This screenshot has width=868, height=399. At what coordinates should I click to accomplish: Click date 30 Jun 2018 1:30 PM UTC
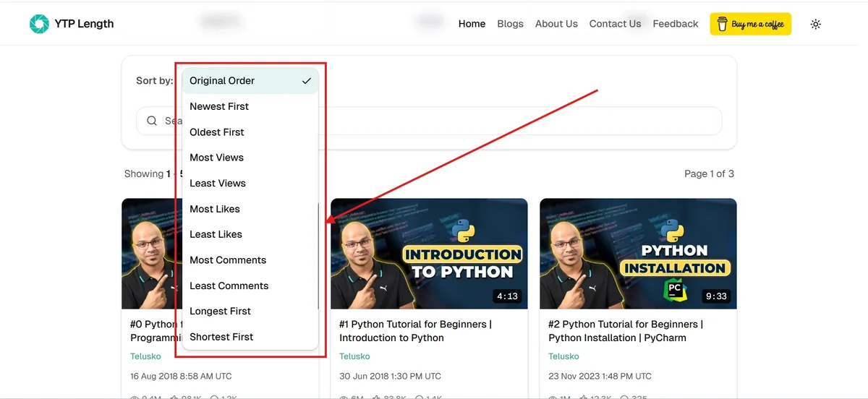pos(390,377)
